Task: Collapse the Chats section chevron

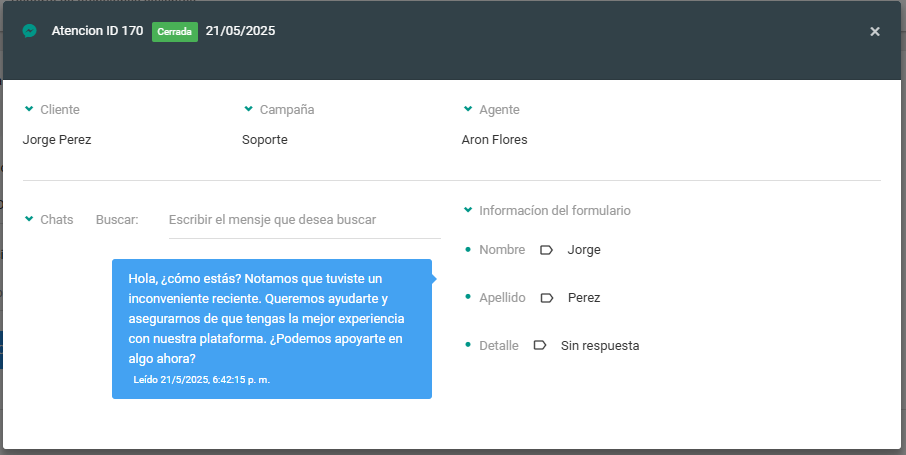Action: click(x=29, y=219)
